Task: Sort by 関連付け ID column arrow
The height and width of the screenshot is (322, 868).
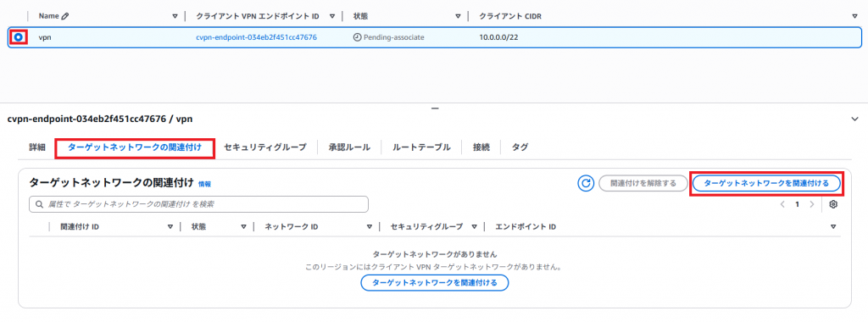Action: (x=170, y=227)
